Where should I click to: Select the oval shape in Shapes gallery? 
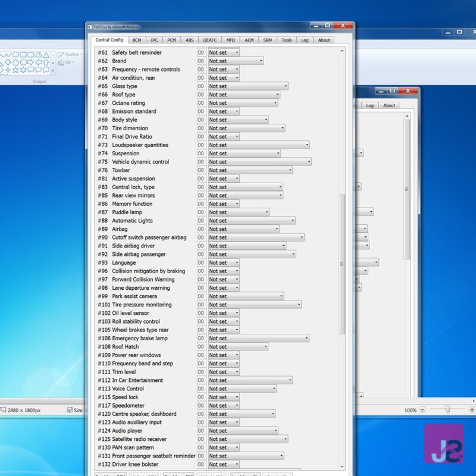15,55
